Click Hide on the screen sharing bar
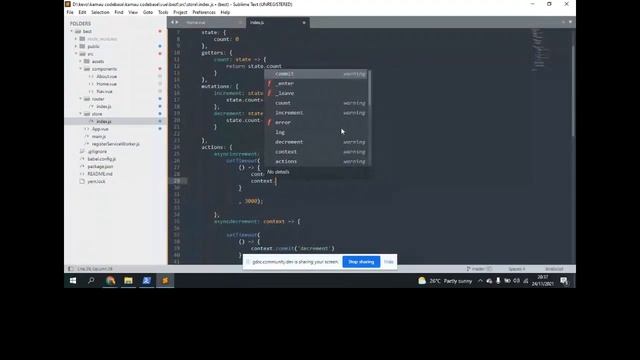Screen dimensions: 640x360 click(389, 262)
